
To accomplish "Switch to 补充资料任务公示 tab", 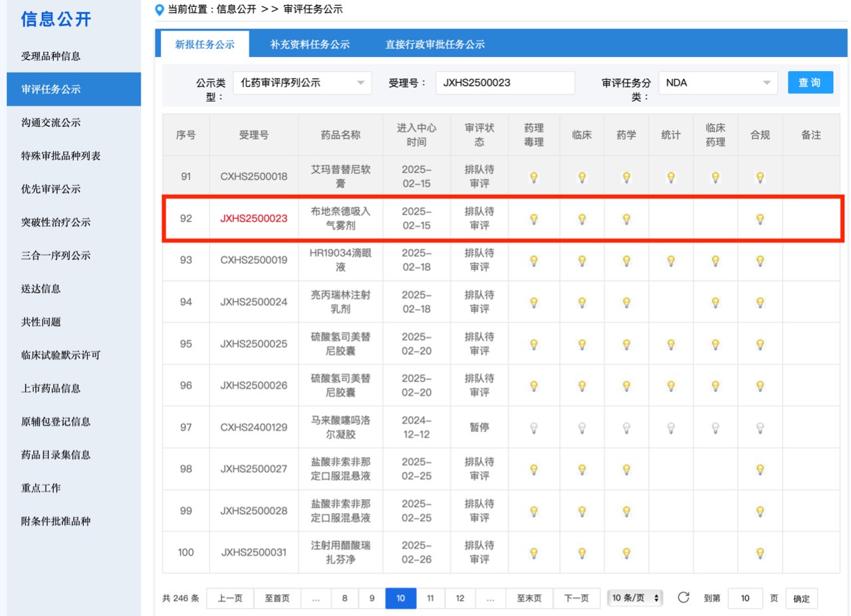I will tap(310, 45).
